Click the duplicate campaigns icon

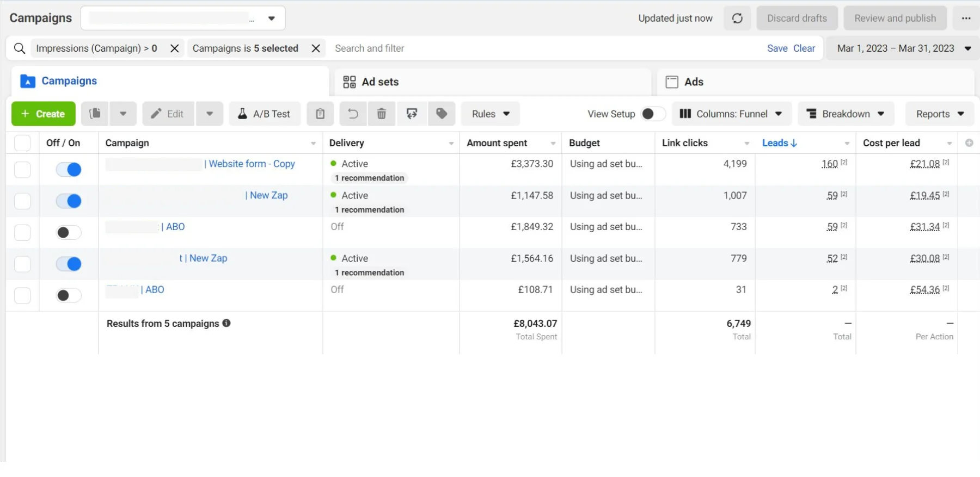coord(95,114)
